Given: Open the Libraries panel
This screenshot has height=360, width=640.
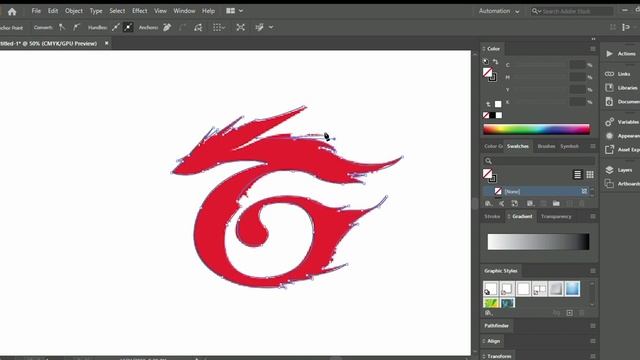Looking at the screenshot, I should (x=622, y=88).
